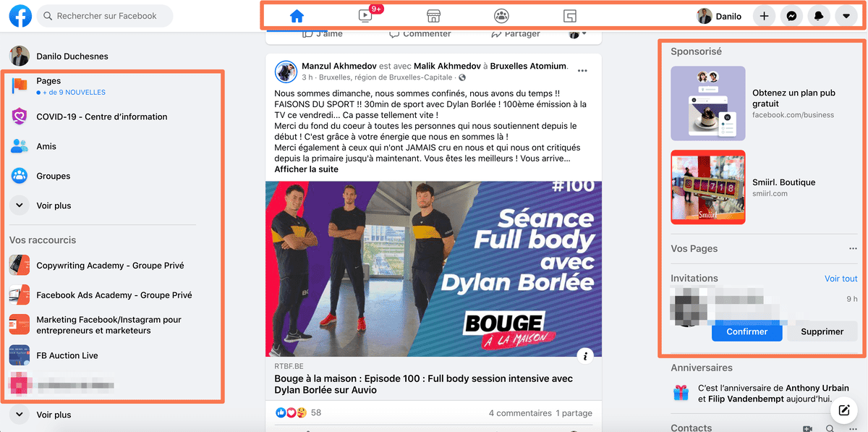Open Voir tout invitations link
The height and width of the screenshot is (432, 868).
tap(841, 279)
